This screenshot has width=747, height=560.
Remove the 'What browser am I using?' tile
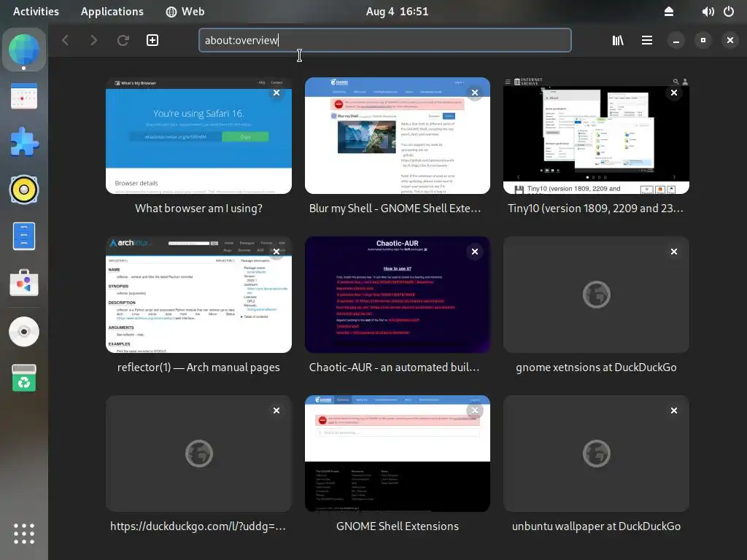point(276,93)
